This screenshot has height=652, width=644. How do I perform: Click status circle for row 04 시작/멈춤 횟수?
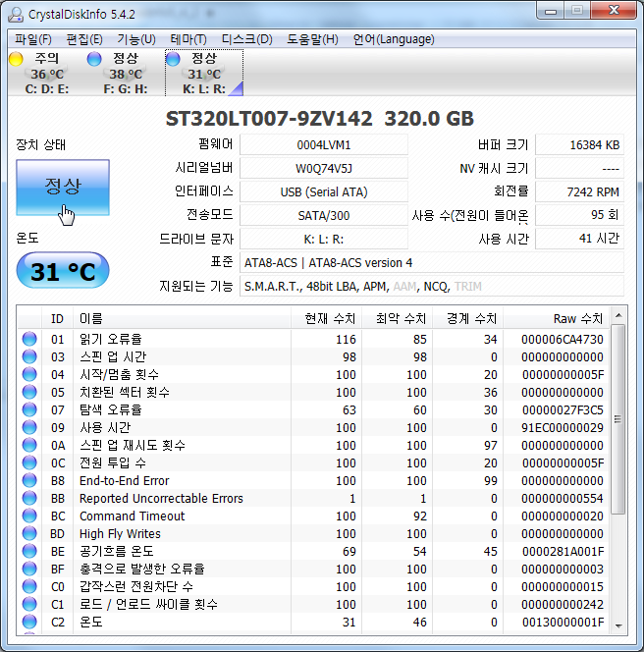(29, 374)
